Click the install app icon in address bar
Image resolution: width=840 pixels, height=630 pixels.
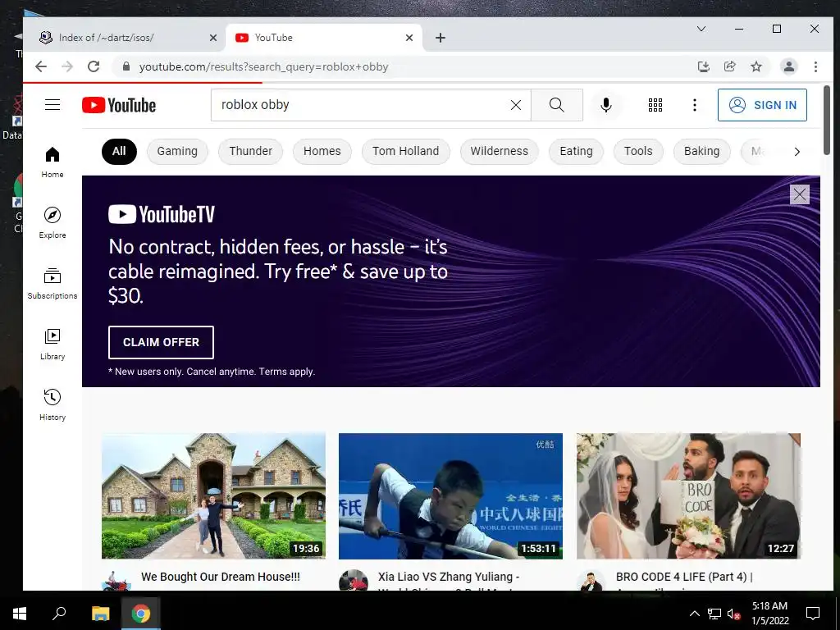[x=703, y=66]
